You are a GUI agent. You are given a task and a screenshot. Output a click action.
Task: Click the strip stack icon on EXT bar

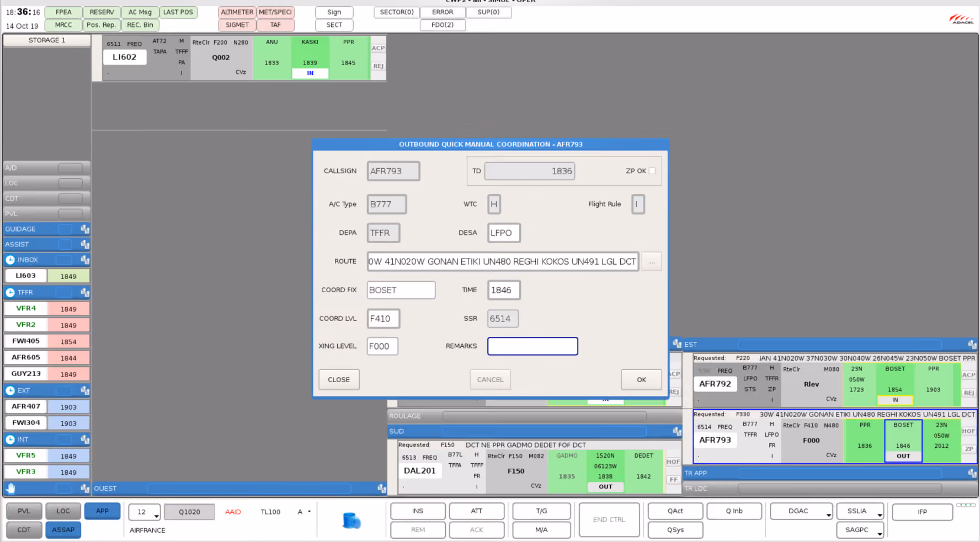85,390
